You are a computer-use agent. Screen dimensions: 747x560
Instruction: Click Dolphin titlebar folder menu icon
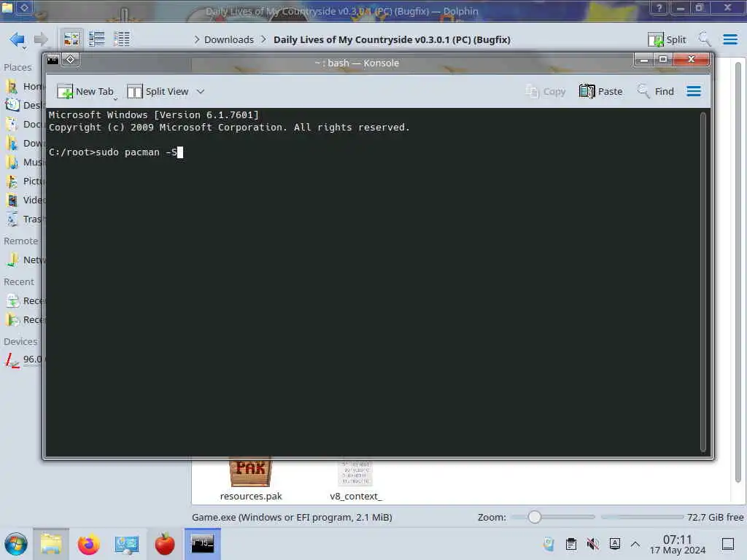pyautogui.click(x=7, y=7)
